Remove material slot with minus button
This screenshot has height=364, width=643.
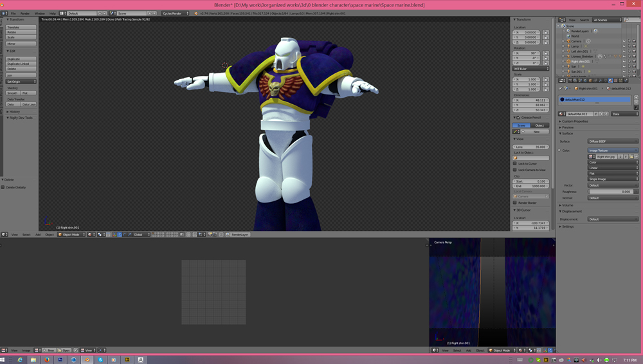(636, 103)
